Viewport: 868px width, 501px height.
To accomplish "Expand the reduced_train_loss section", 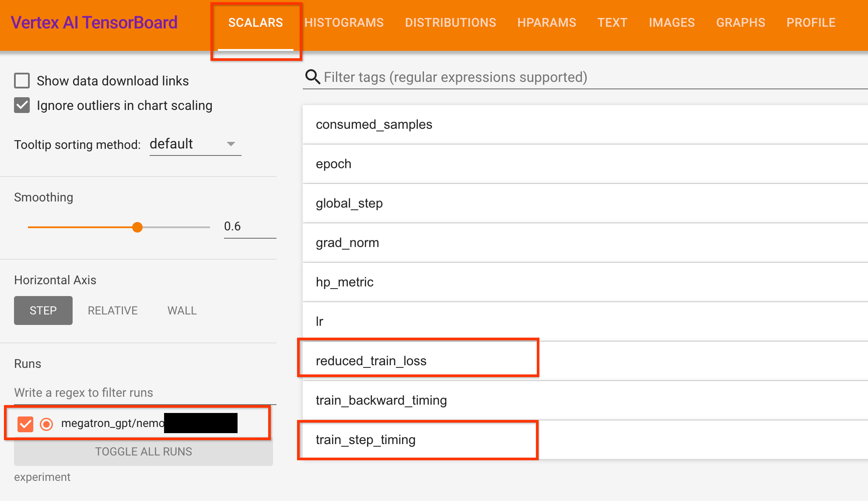I will (x=371, y=361).
